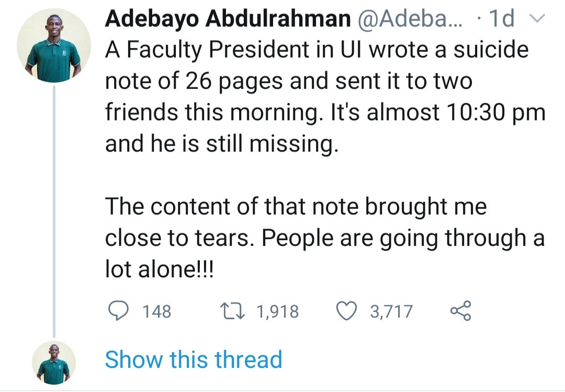The width and height of the screenshot is (565, 392).
Task: Click the 1d timestamp
Action: coord(501,19)
